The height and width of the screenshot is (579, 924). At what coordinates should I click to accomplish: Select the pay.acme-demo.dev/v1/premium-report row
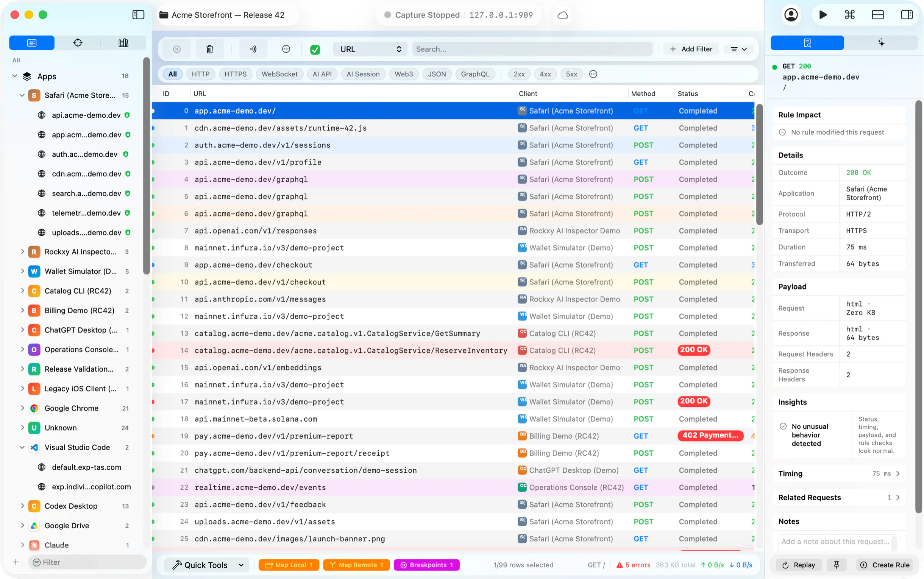tap(453, 436)
